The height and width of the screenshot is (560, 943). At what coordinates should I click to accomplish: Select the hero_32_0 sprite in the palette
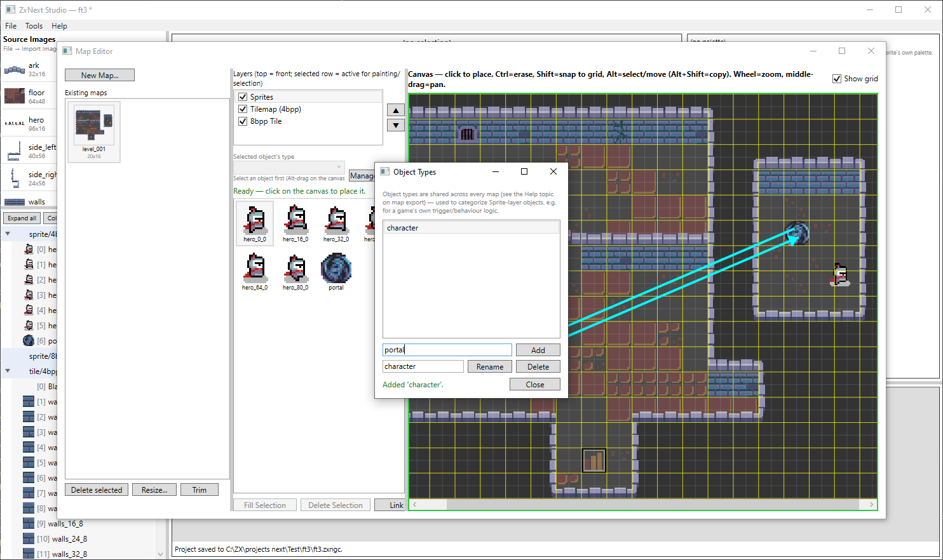[x=336, y=223]
